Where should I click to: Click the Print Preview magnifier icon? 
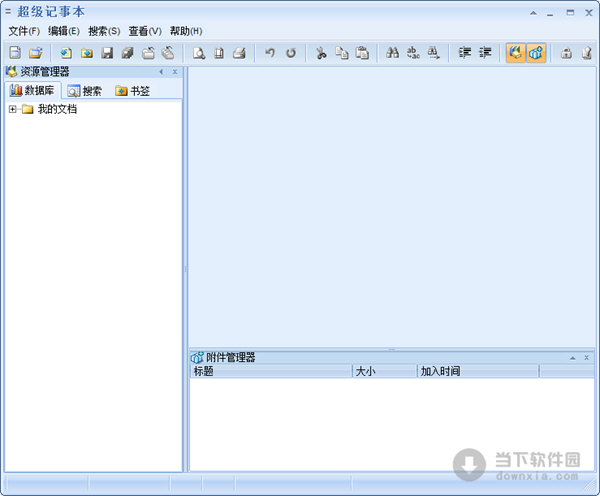click(x=199, y=52)
